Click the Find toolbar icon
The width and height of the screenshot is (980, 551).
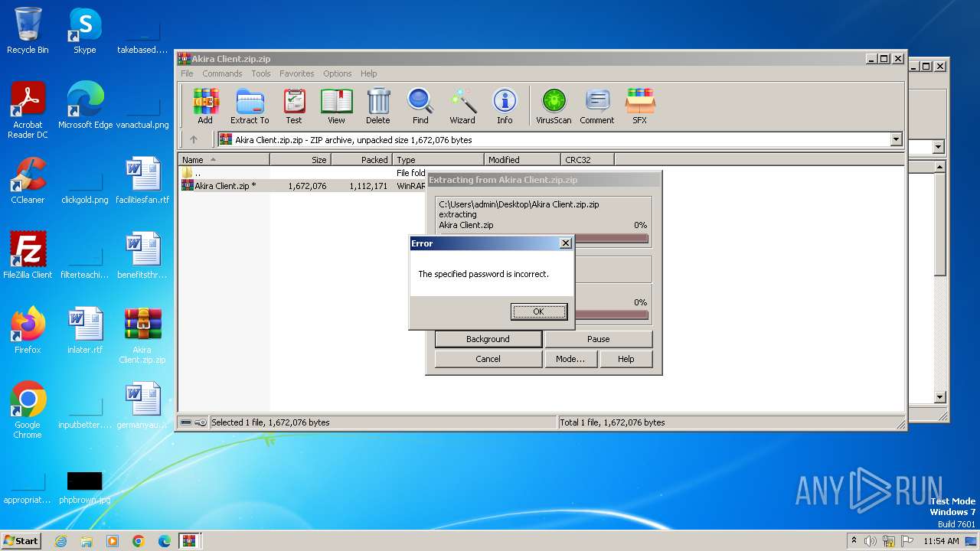coord(420,106)
